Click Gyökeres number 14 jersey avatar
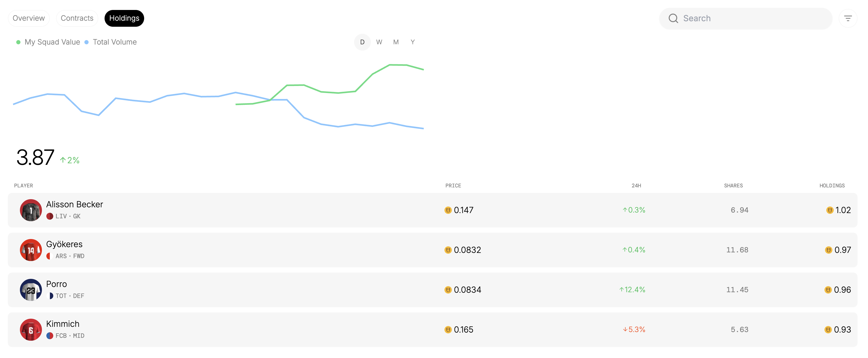The image size is (868, 358). pos(31,250)
